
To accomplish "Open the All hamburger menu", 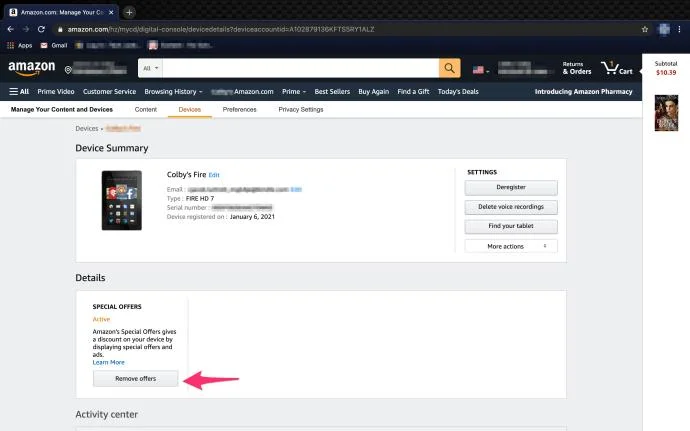I will [19, 92].
